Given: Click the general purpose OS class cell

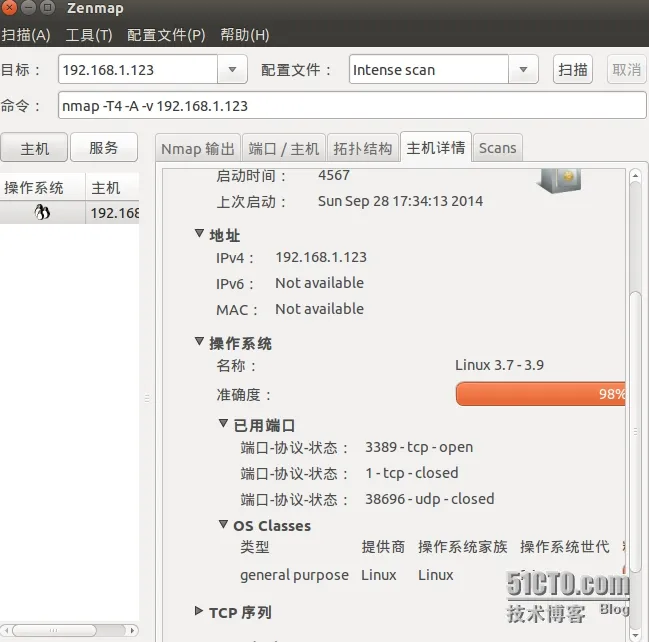Looking at the screenshot, I should [x=294, y=575].
